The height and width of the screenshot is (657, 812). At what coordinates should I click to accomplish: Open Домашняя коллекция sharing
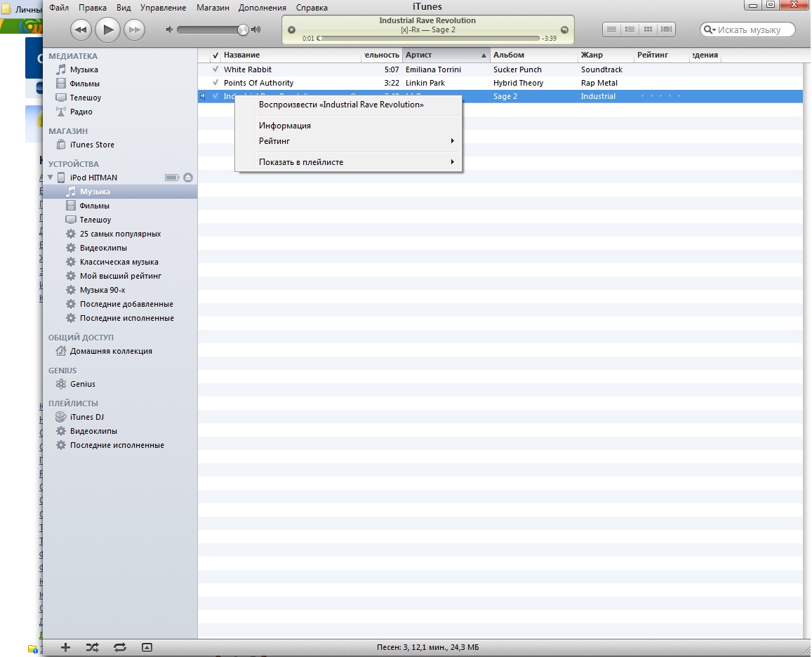pos(111,351)
